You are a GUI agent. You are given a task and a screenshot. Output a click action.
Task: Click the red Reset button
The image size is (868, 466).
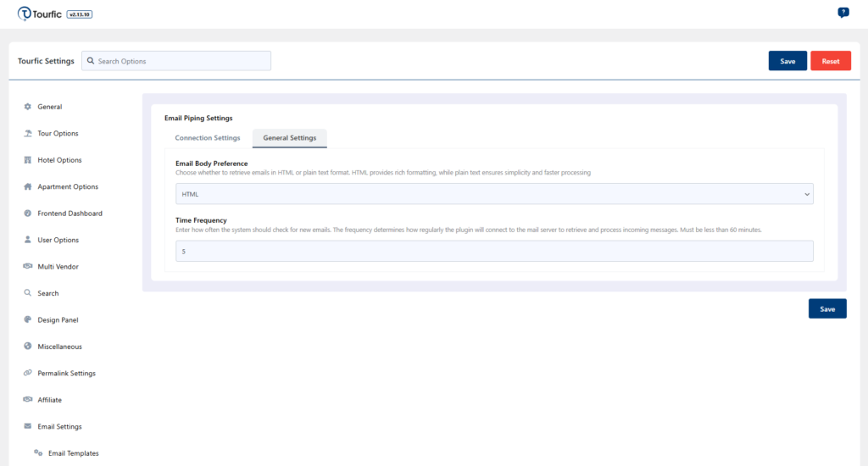831,61
